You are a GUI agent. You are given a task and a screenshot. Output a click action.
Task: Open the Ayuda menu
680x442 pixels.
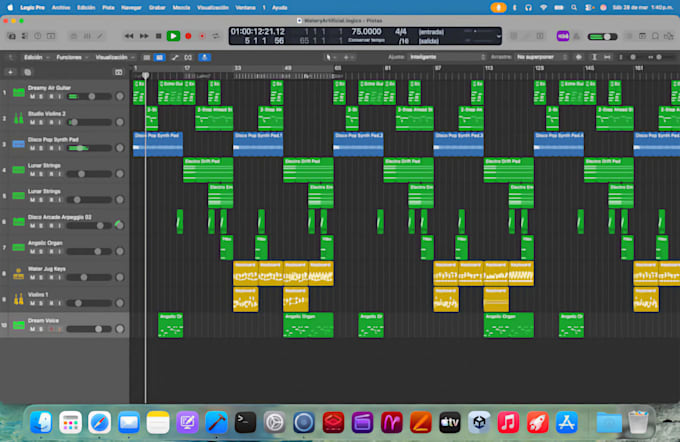[x=280, y=7]
